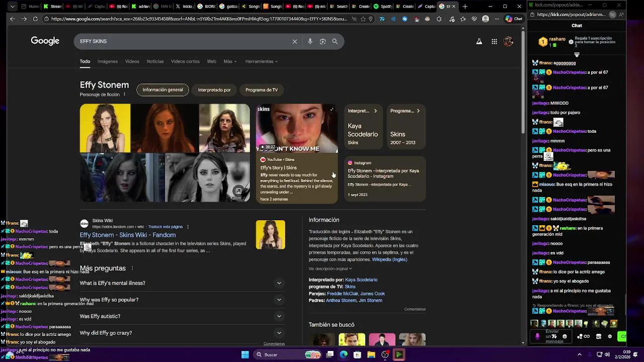Viewport: 644px width, 362px height.
Task: Open Kaya Scodelario link in Interpretado por
Action: [x=361, y=280]
